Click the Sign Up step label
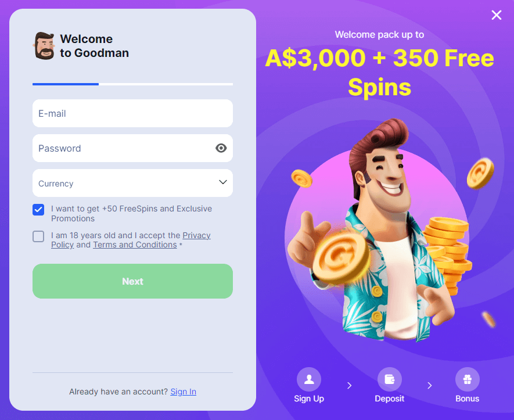The image size is (514, 420). coord(309,399)
